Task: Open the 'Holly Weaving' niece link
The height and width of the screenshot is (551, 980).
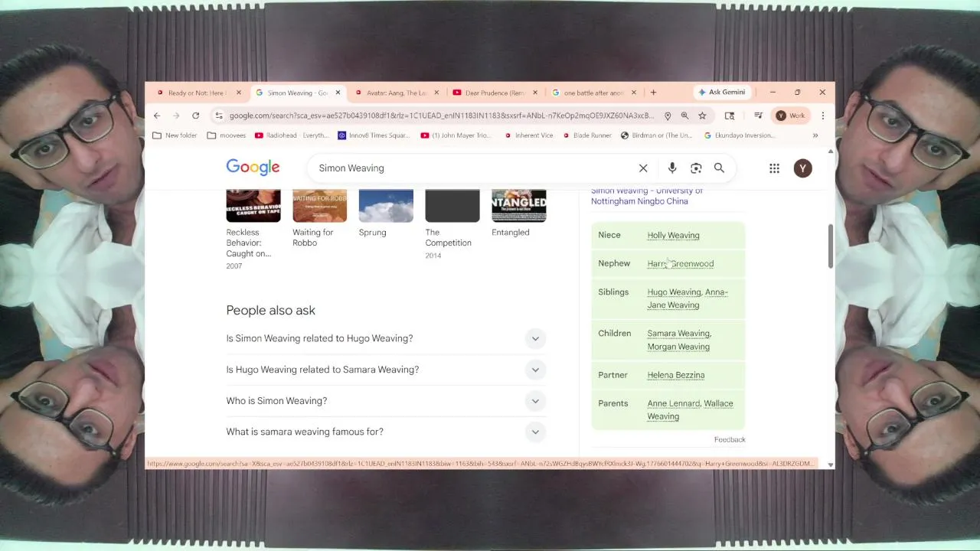Action: tap(673, 235)
